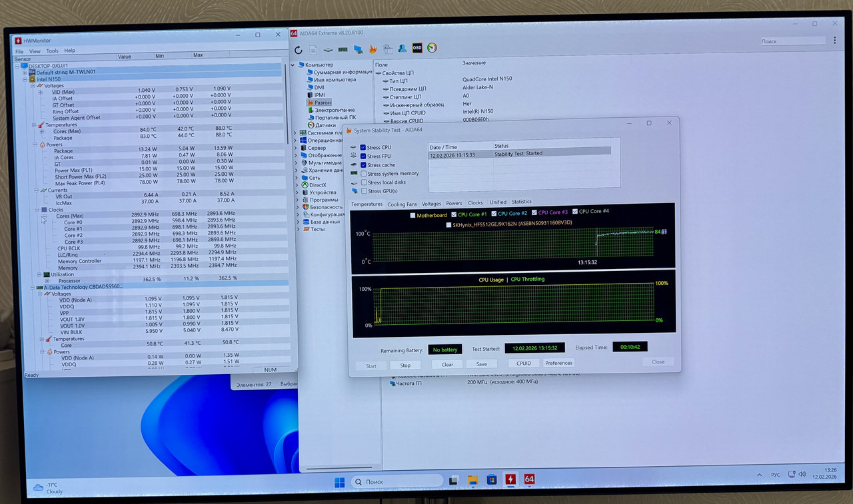Screen dimensions: 853x504
Task: Stop the stability test with Stop button
Action: pos(405,366)
